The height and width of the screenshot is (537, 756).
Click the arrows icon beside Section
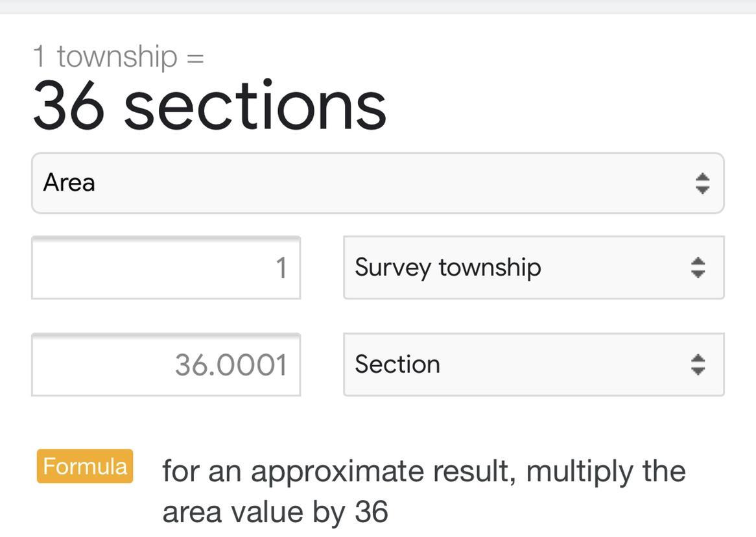(698, 364)
